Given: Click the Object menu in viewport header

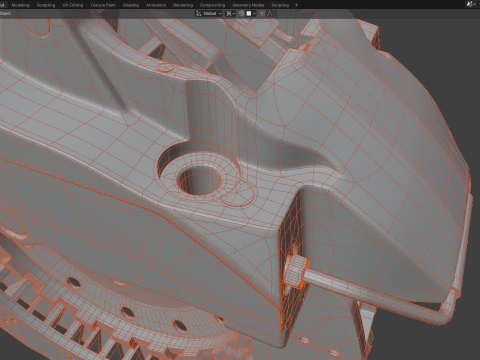Looking at the screenshot, I should 5,13.
